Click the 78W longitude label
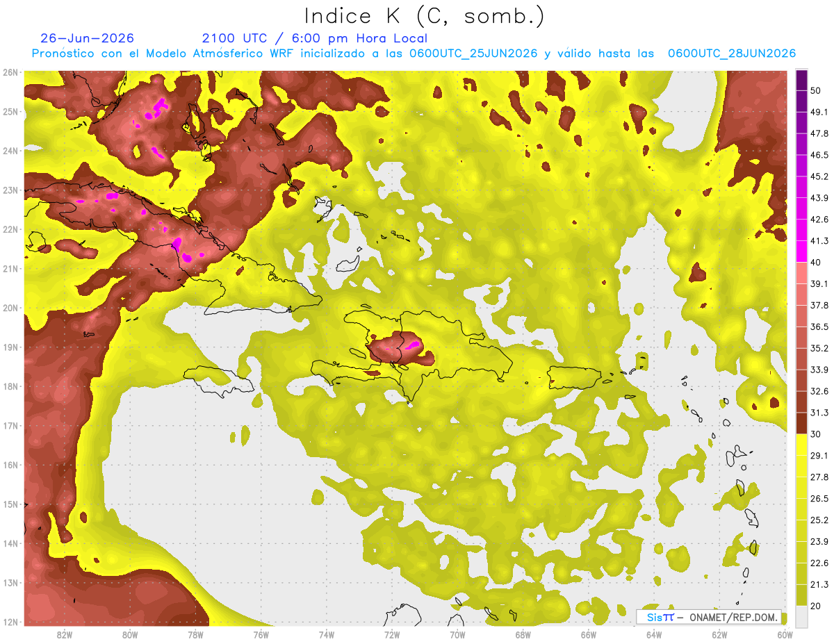 pyautogui.click(x=195, y=635)
